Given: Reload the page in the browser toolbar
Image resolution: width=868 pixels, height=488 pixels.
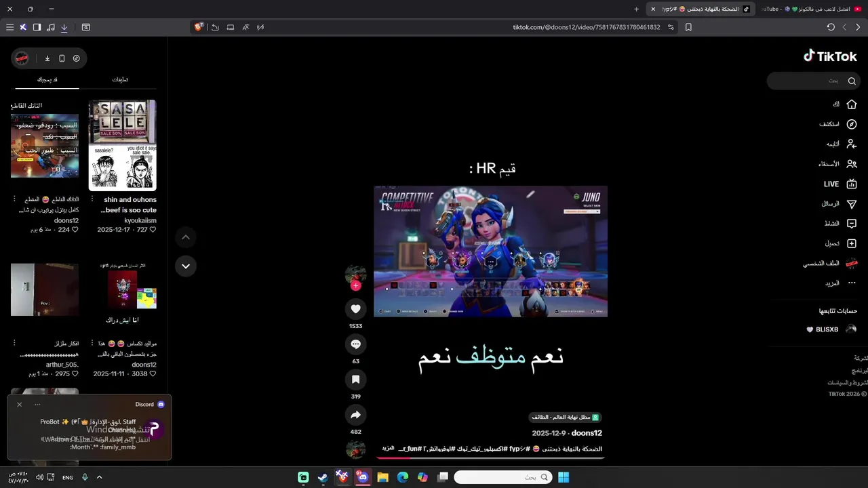Looking at the screenshot, I should (x=831, y=27).
